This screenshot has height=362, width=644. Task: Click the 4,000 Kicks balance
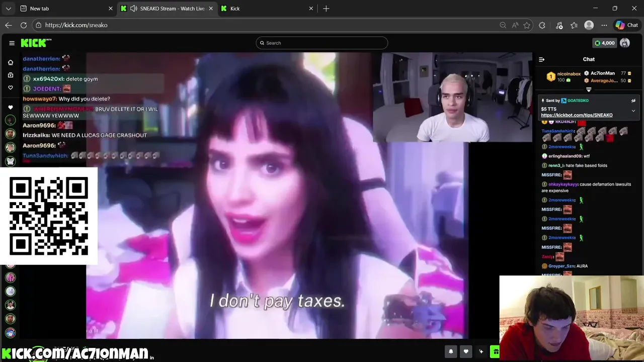605,43
